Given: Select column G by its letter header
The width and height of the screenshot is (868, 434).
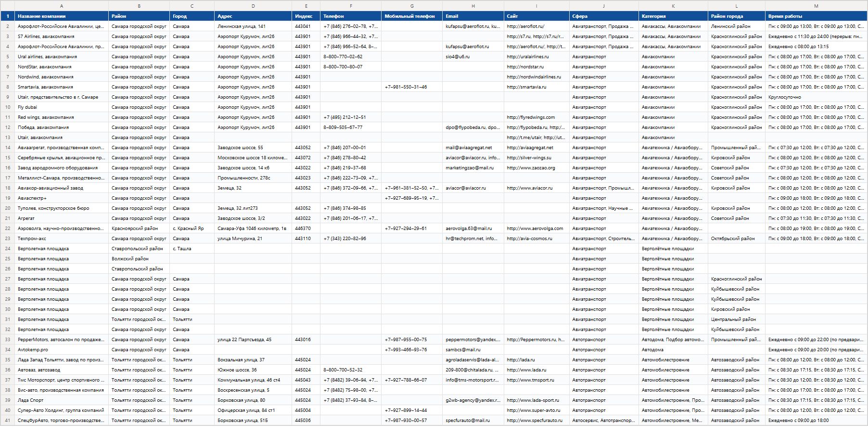Looking at the screenshot, I should 412,6.
